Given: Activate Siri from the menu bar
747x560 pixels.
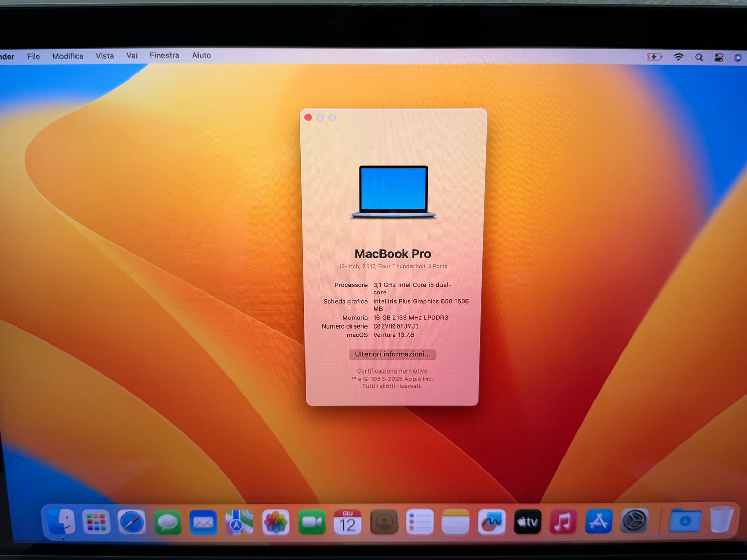Looking at the screenshot, I should [x=738, y=58].
